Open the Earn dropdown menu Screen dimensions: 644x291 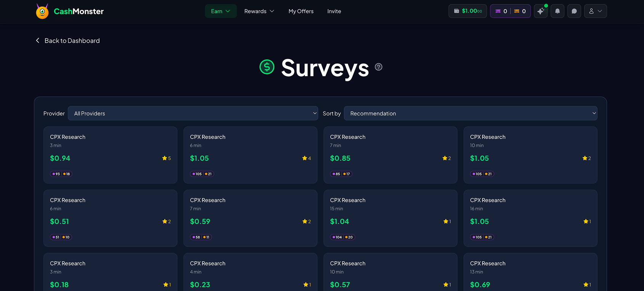click(221, 11)
